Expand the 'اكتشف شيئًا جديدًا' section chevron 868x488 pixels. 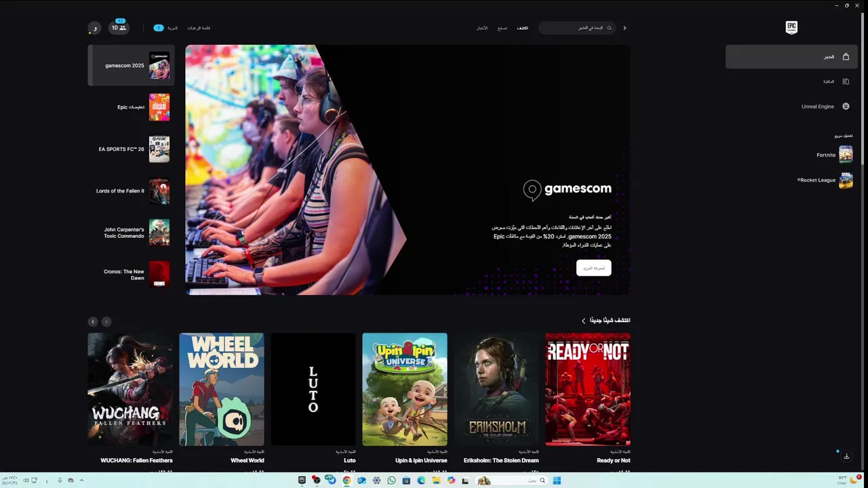pos(583,321)
